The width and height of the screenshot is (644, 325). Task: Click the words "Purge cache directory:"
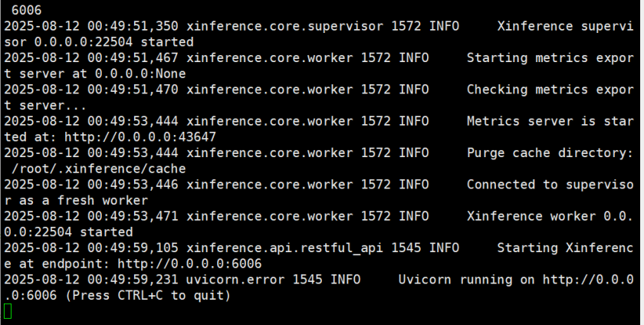coord(550,153)
